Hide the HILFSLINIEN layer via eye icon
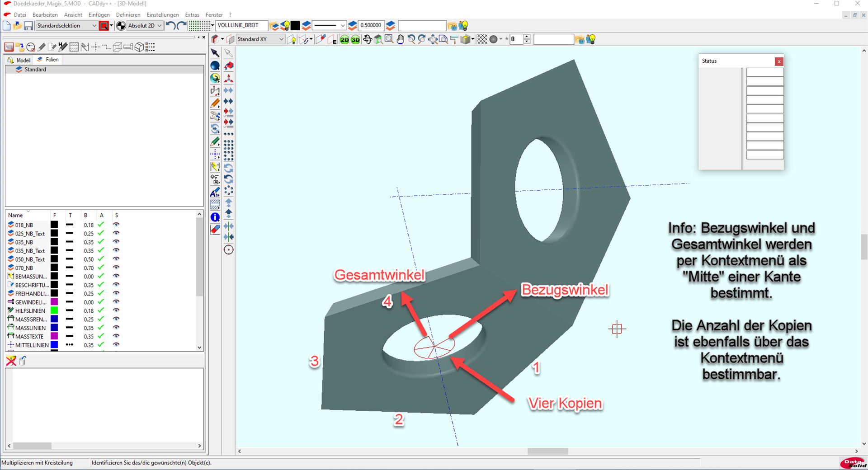868x470 pixels. 116,310
